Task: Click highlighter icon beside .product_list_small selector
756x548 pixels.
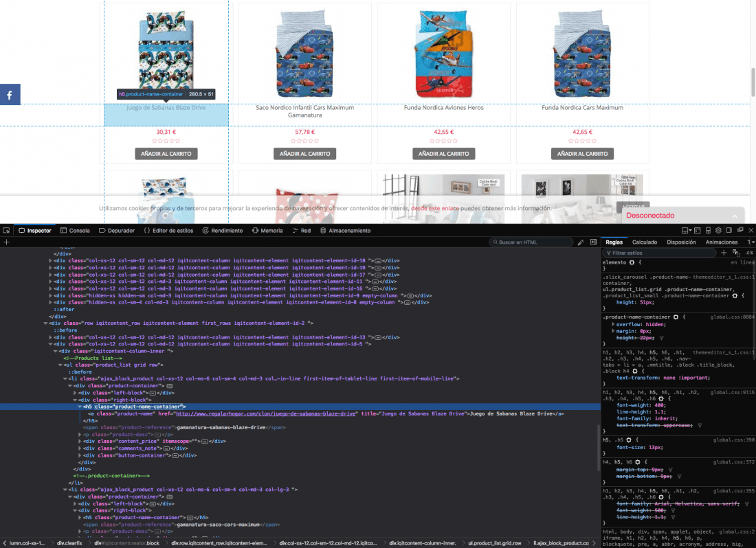Action: [735, 296]
